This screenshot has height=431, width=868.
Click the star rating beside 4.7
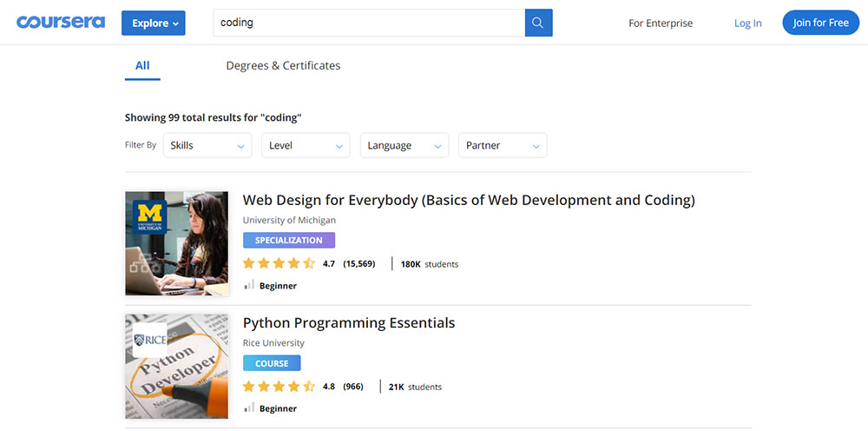click(279, 263)
